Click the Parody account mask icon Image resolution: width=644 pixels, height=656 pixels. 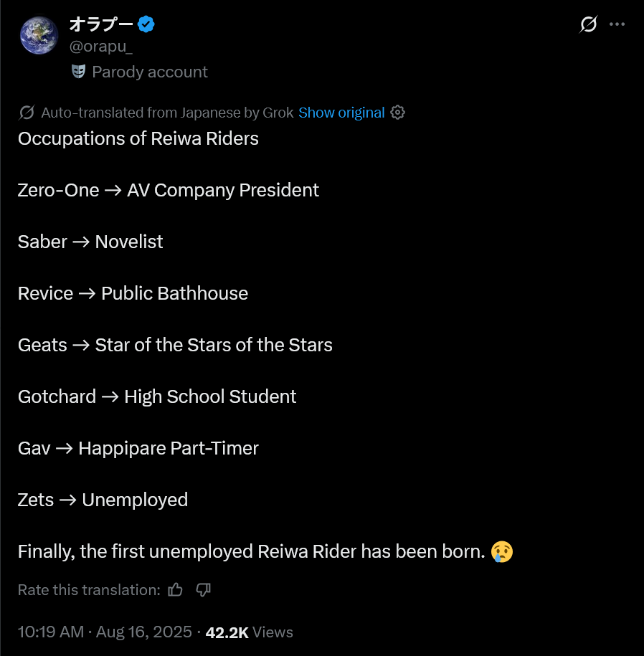click(79, 72)
